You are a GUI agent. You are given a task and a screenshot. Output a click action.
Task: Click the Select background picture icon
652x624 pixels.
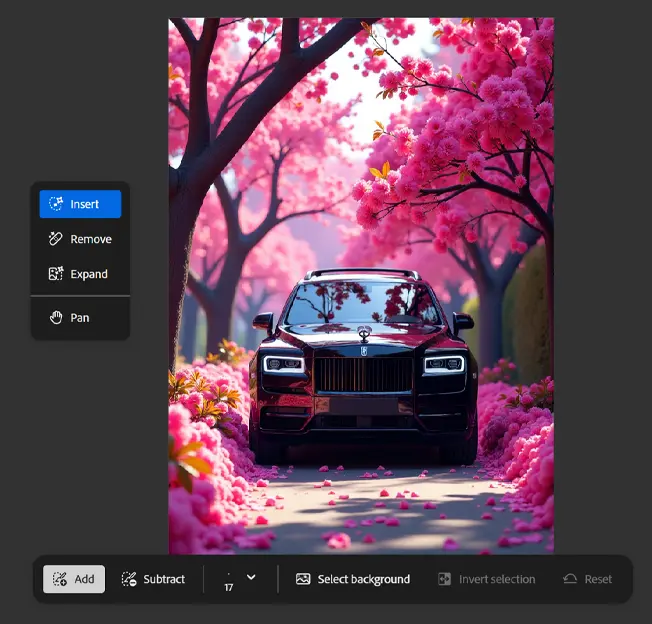click(303, 579)
